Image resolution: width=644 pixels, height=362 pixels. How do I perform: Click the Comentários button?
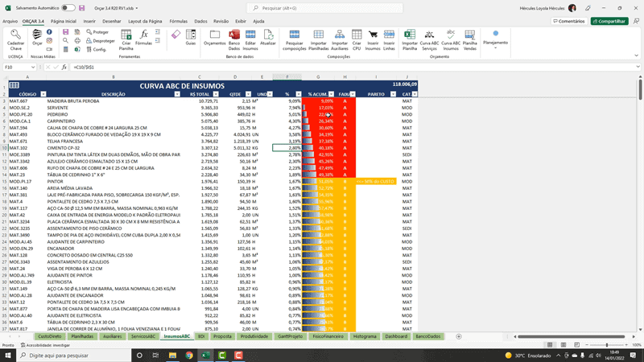point(568,21)
